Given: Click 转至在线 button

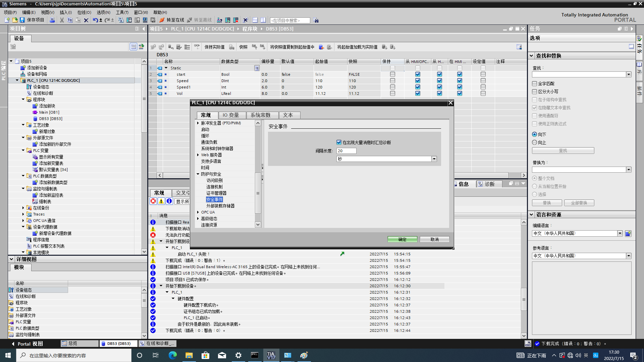Looking at the screenshot, I should [x=172, y=20].
